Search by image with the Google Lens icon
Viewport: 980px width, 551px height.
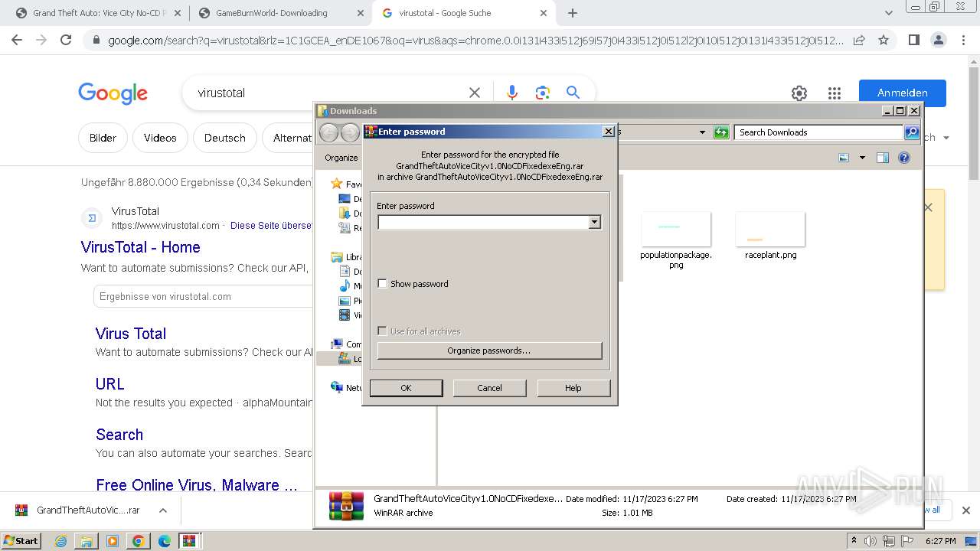pyautogui.click(x=543, y=93)
